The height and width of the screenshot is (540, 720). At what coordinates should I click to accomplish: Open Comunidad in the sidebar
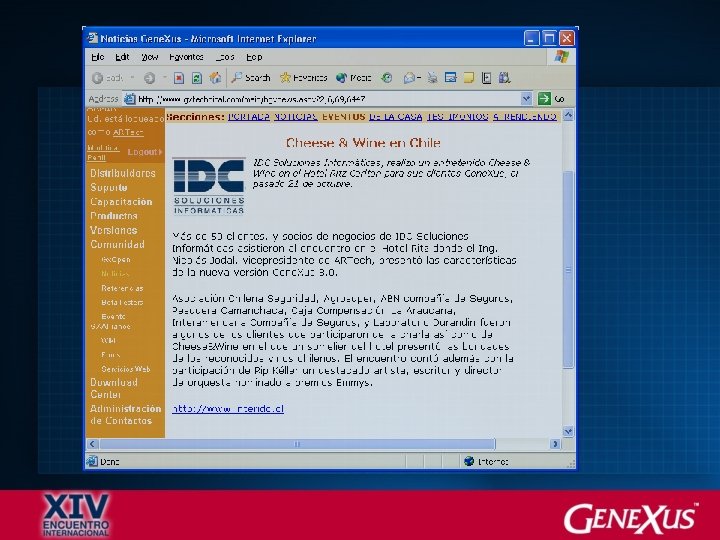tap(117, 244)
